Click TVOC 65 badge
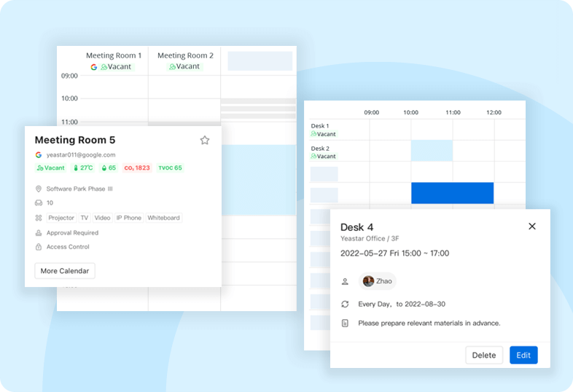Image resolution: width=573 pixels, height=392 pixels. coord(170,168)
